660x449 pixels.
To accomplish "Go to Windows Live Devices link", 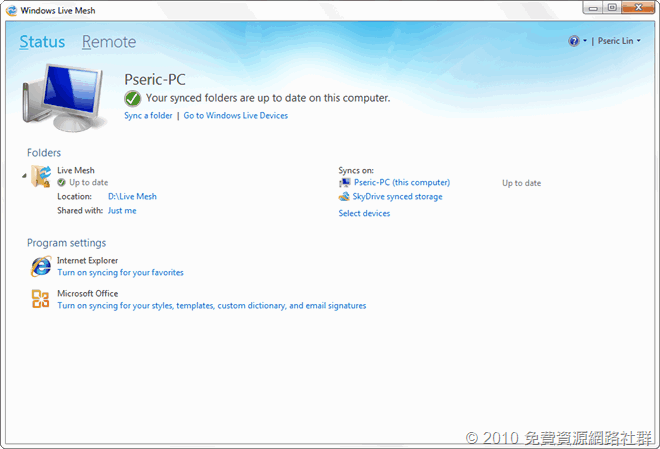I will pyautogui.click(x=236, y=115).
